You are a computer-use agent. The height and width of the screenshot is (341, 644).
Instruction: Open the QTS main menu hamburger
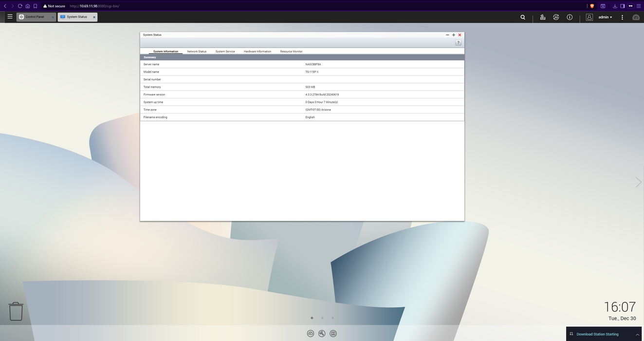10,17
